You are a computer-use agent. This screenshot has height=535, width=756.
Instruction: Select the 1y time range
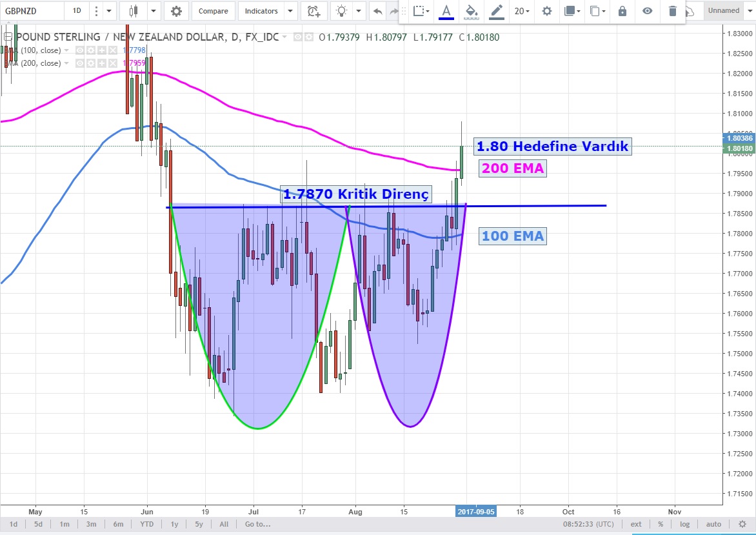(x=175, y=524)
